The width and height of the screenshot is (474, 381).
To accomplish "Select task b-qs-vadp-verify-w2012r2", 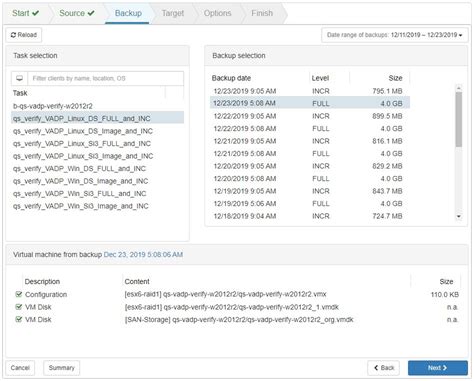I will [97, 106].
